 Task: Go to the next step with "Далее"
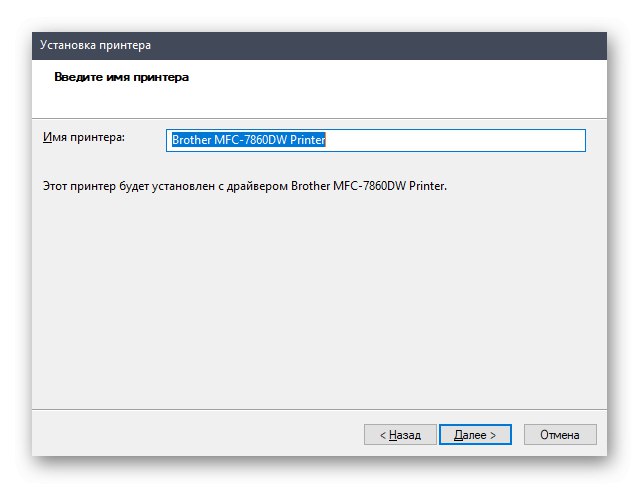click(x=475, y=435)
